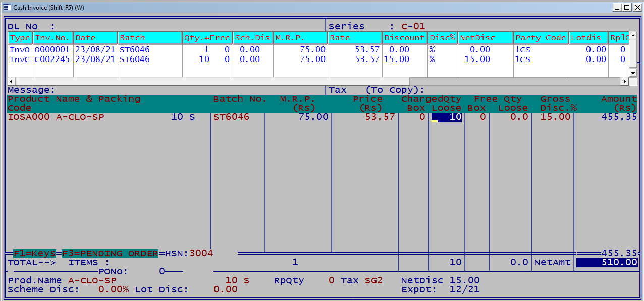Click the Lot Disc 0.00 value

(x=226, y=289)
